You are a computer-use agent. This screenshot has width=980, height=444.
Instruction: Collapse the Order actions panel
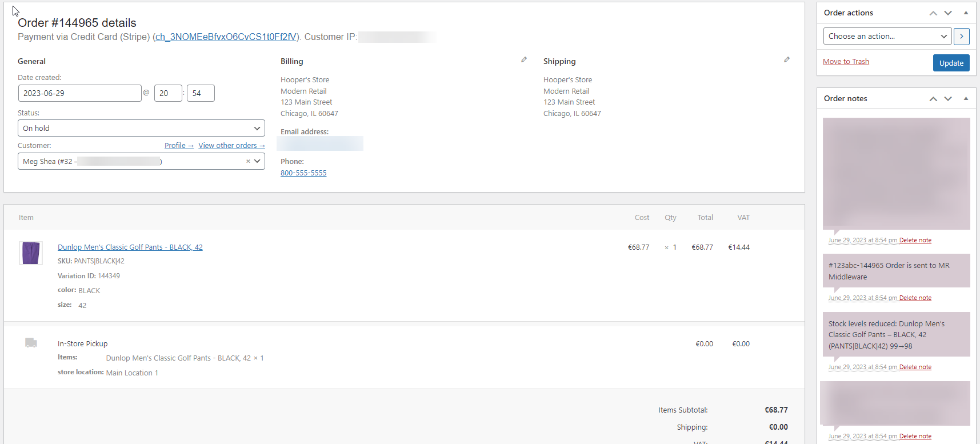click(966, 13)
